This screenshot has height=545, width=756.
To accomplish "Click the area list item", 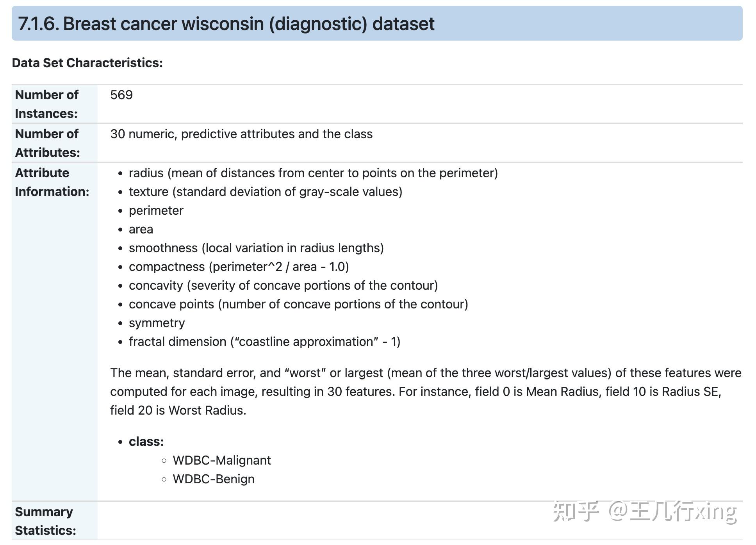I will click(x=141, y=229).
